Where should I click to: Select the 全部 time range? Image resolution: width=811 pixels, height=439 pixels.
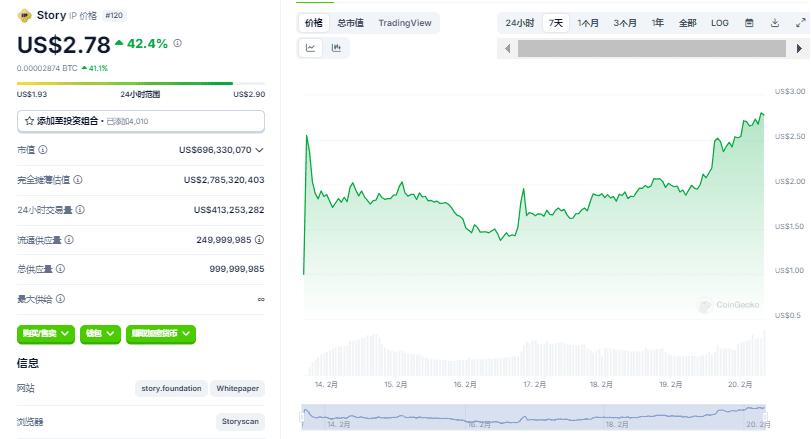pyautogui.click(x=687, y=23)
